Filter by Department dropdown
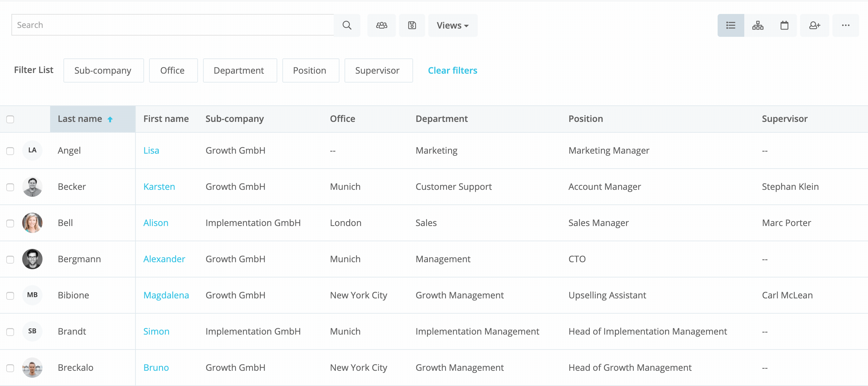The image size is (868, 386). (239, 70)
